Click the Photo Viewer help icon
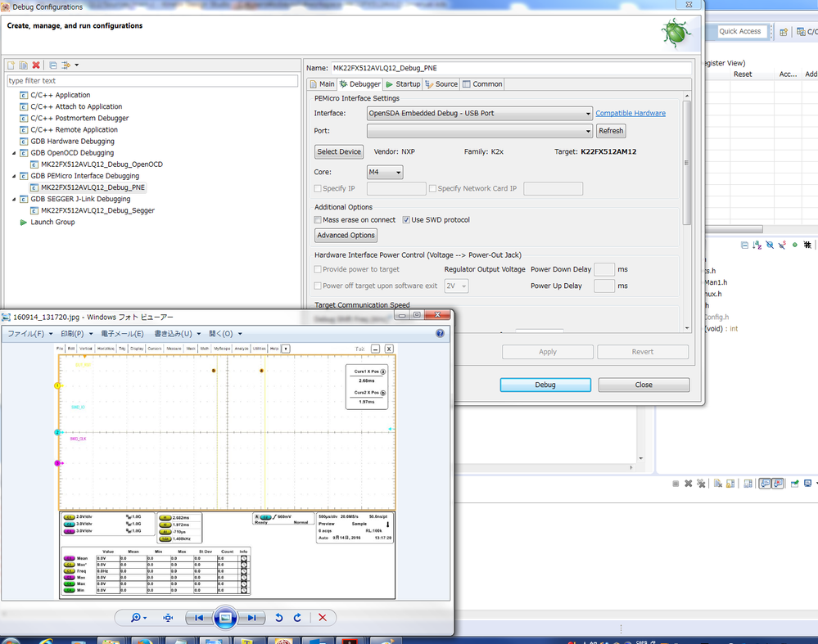Viewport: 818px width, 644px height. pyautogui.click(x=440, y=333)
